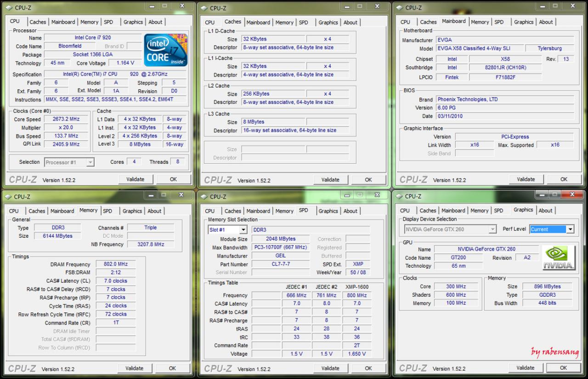
Task: Click the Name field showing Intel Core i7 920
Action: [x=92, y=38]
